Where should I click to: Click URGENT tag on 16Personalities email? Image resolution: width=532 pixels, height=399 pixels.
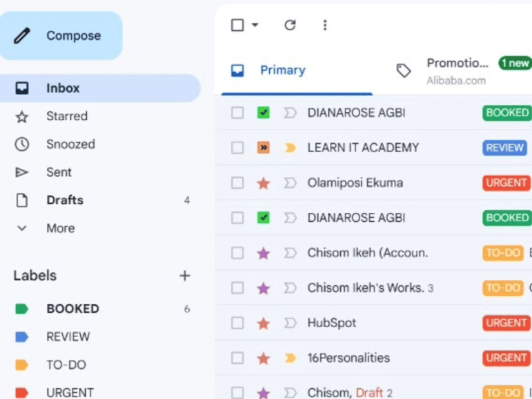506,358
